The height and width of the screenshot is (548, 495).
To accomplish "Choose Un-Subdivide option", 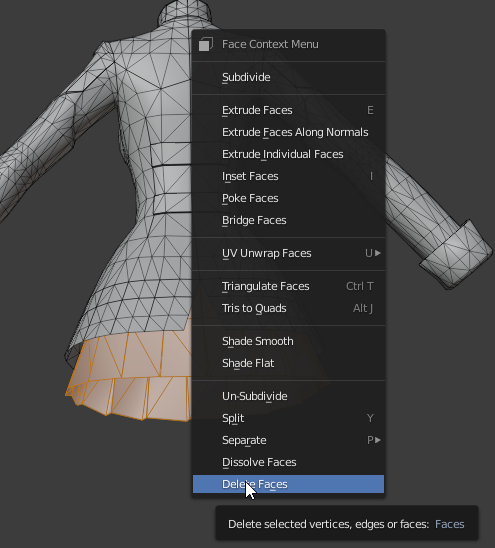I will (x=288, y=396).
